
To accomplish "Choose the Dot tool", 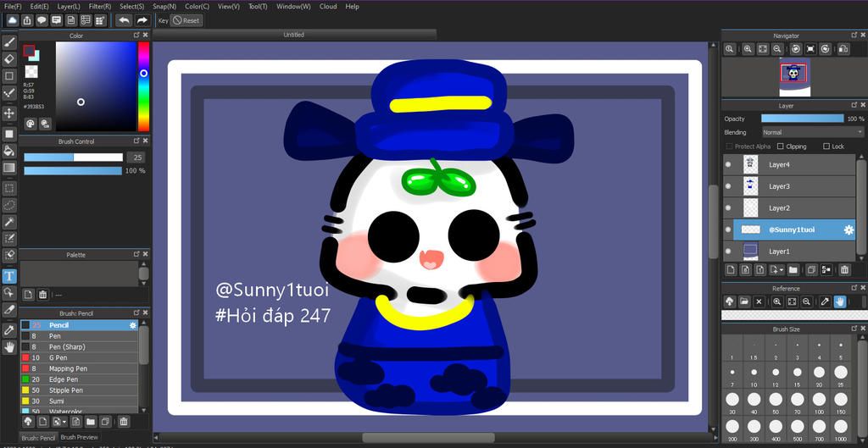I will tap(8, 93).
